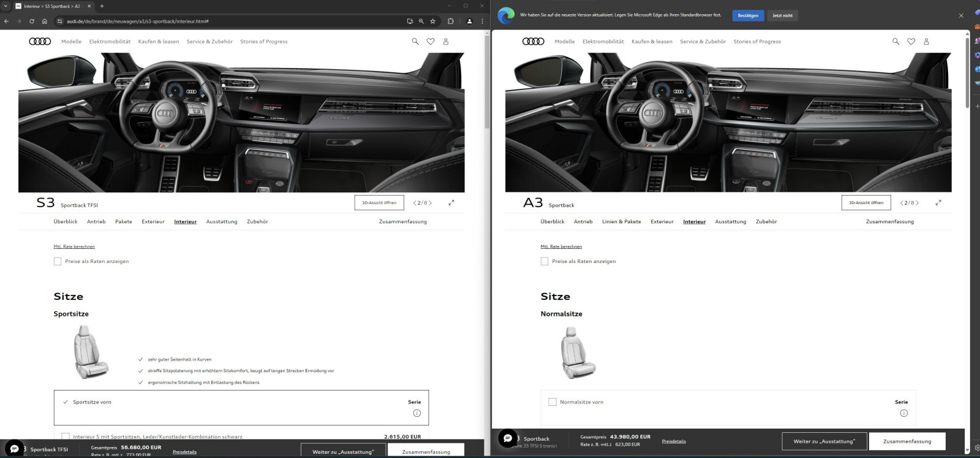The width and height of the screenshot is (980, 458).
Task: Click the back arrow in the Chrome window
Action: pos(7,21)
